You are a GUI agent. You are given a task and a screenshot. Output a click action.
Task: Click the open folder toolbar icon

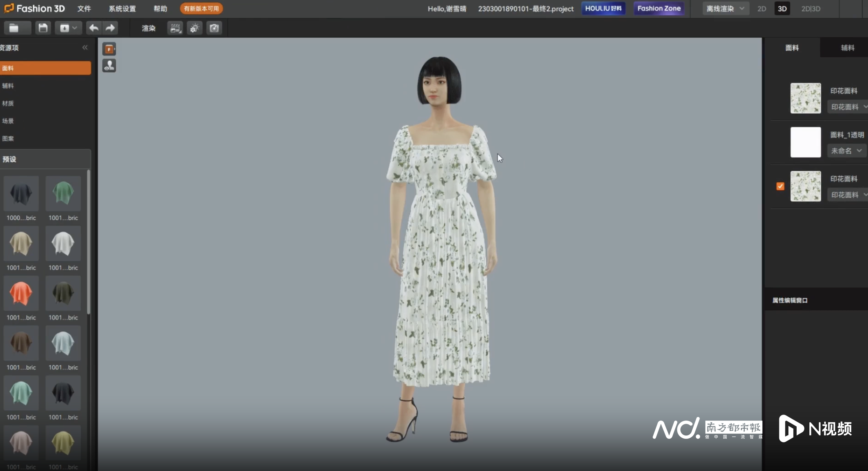coord(14,28)
